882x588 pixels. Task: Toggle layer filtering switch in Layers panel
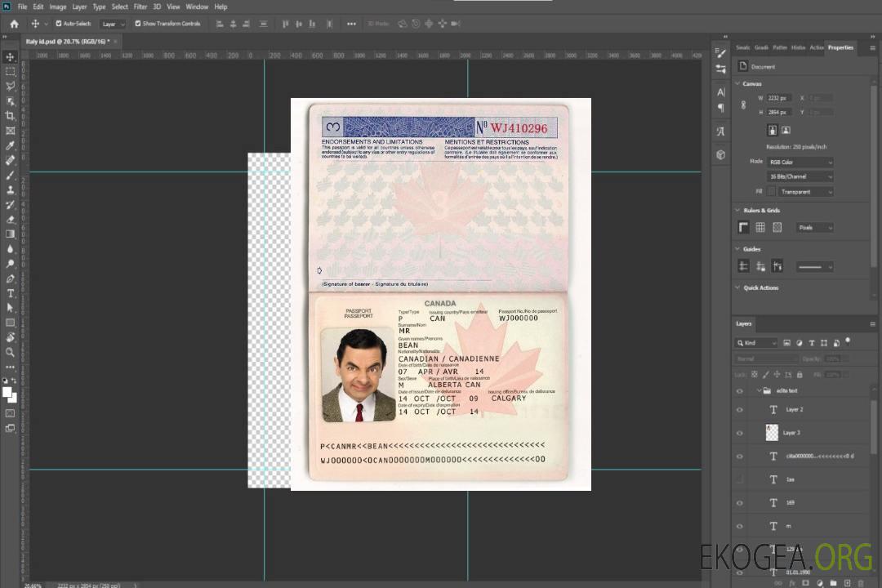click(848, 341)
